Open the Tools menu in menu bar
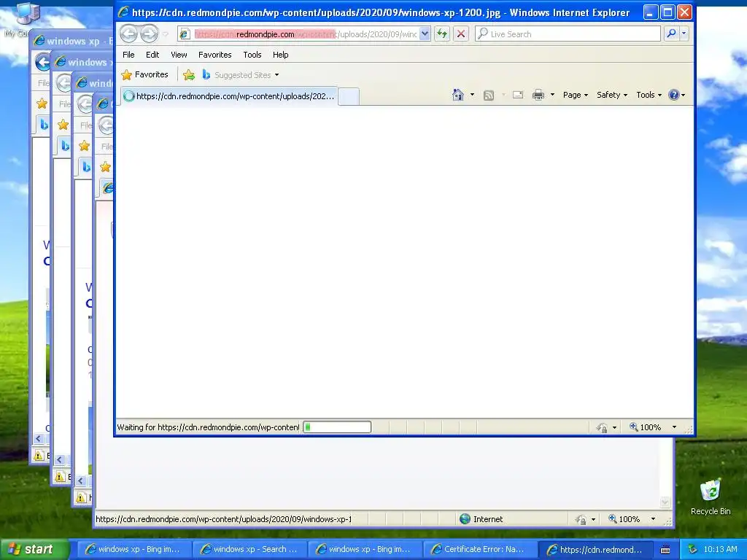The height and width of the screenshot is (560, 747). pos(252,55)
